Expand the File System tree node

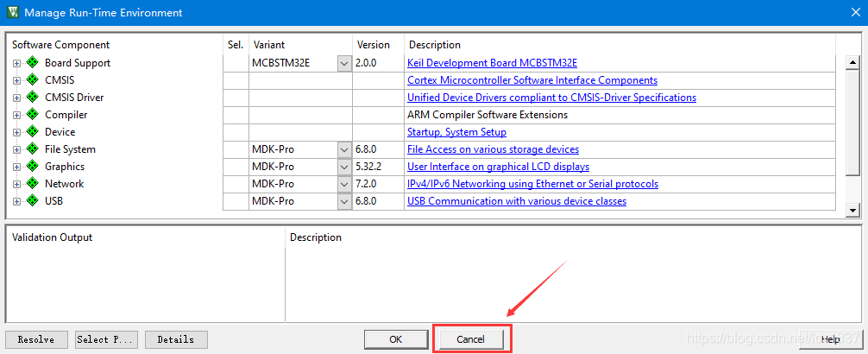coord(16,149)
